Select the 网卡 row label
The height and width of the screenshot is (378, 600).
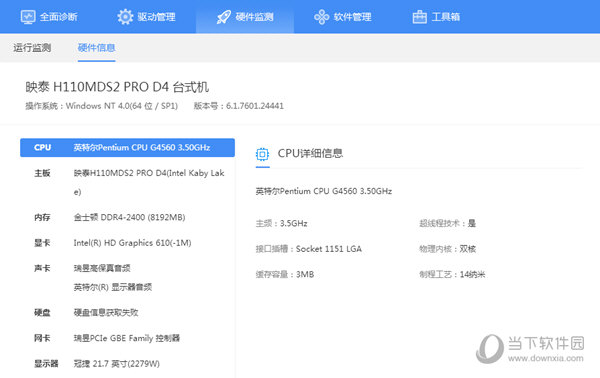pos(42,338)
